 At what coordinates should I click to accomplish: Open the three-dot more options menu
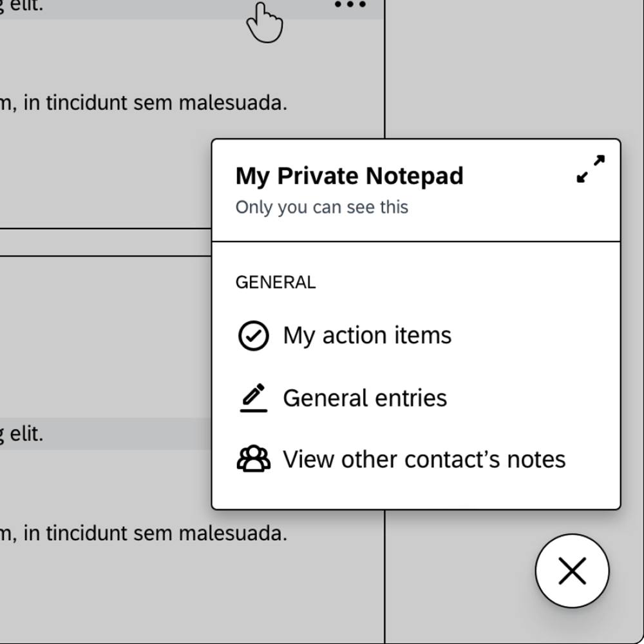click(350, 5)
